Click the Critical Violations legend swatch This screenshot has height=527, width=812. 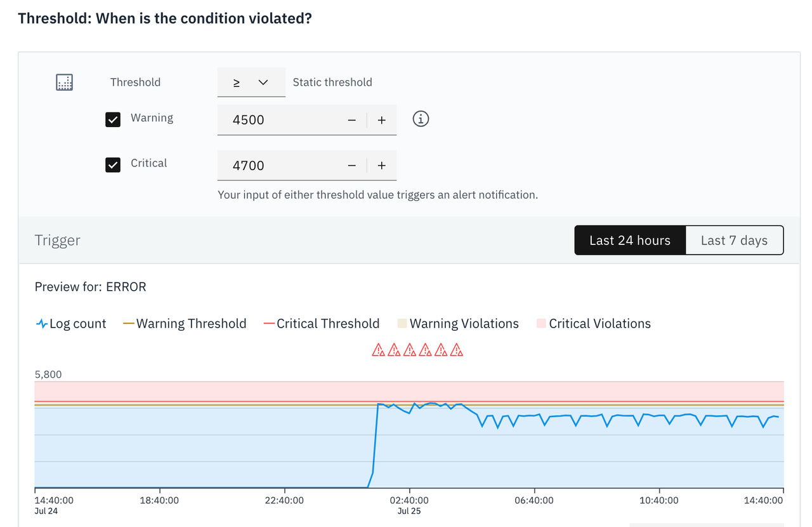pyautogui.click(x=541, y=324)
